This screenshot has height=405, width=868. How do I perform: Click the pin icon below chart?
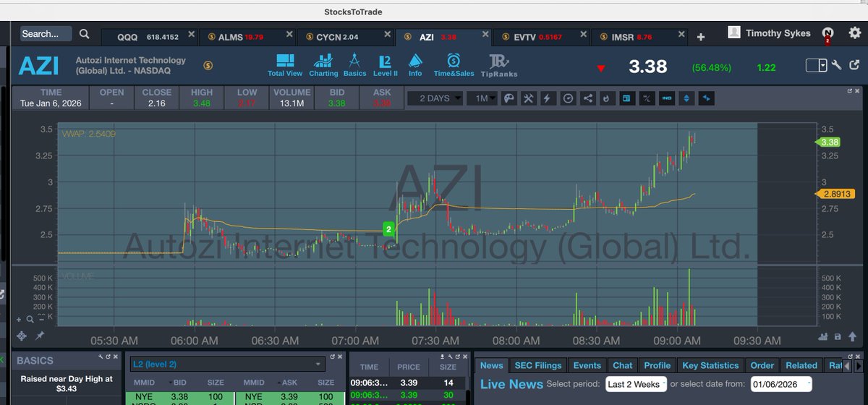[40, 336]
